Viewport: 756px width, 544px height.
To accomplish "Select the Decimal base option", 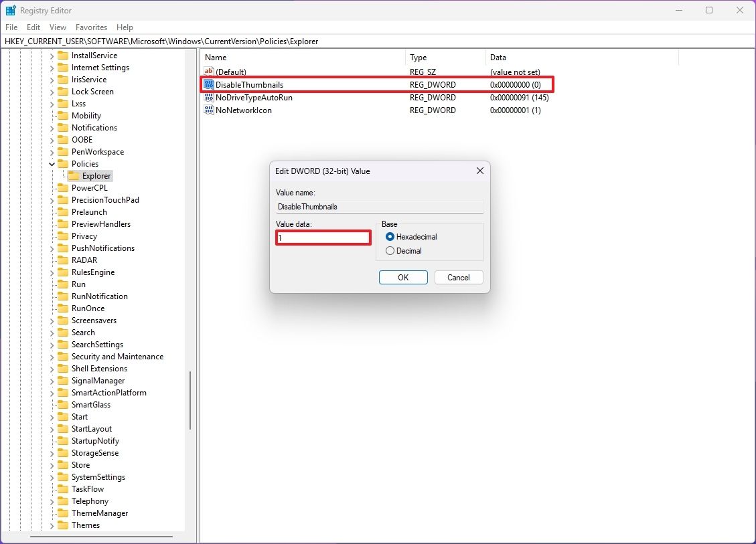I will (x=389, y=251).
